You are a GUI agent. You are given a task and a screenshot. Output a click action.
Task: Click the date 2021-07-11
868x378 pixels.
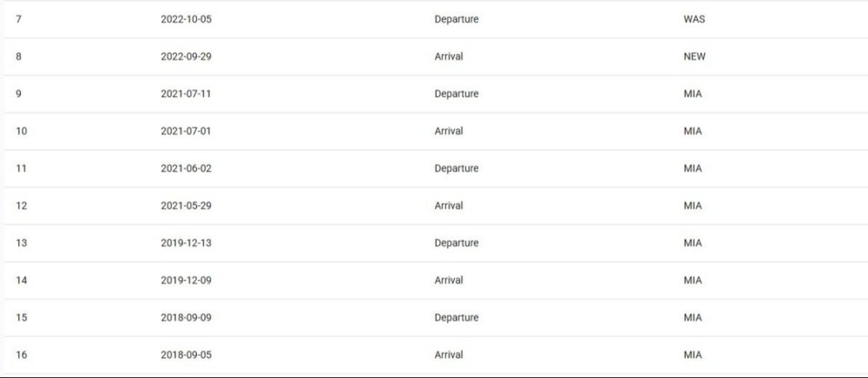[x=186, y=94]
